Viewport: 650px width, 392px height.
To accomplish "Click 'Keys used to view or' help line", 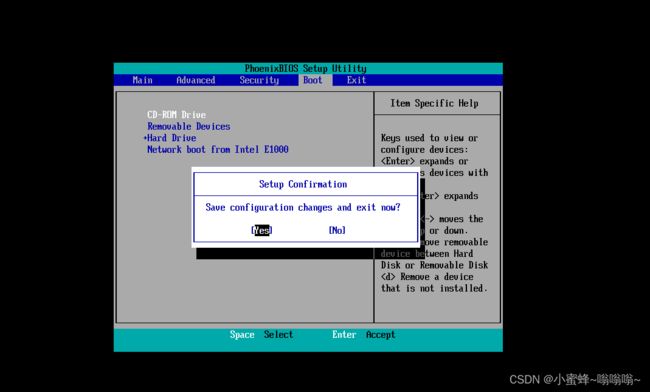I will 429,138.
